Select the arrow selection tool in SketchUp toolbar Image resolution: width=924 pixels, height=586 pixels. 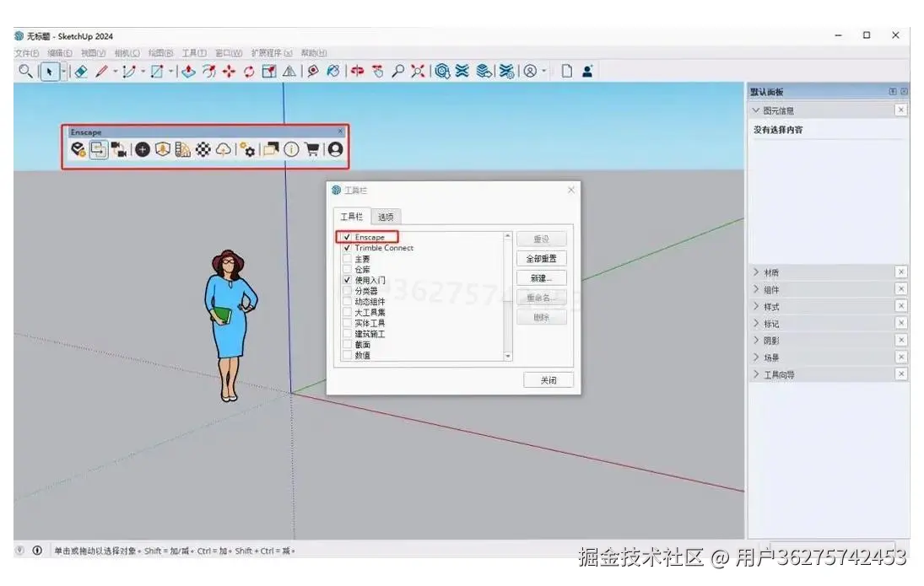[x=51, y=71]
